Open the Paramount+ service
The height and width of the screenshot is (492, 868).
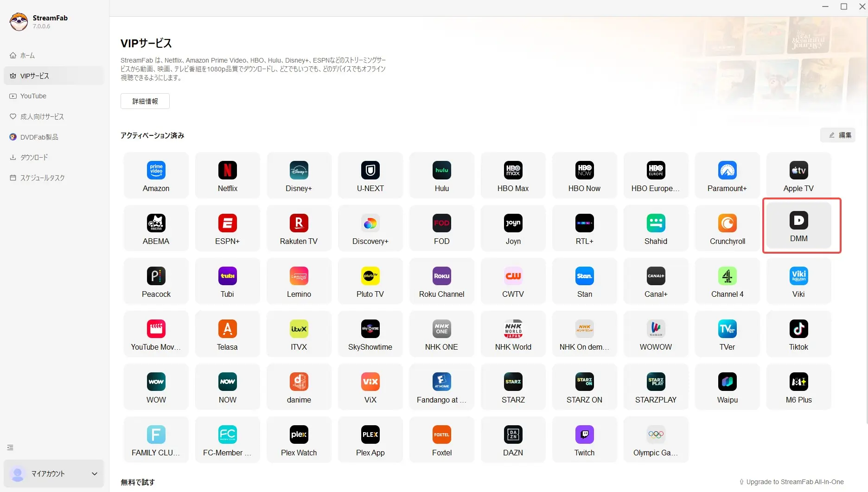[x=728, y=175]
